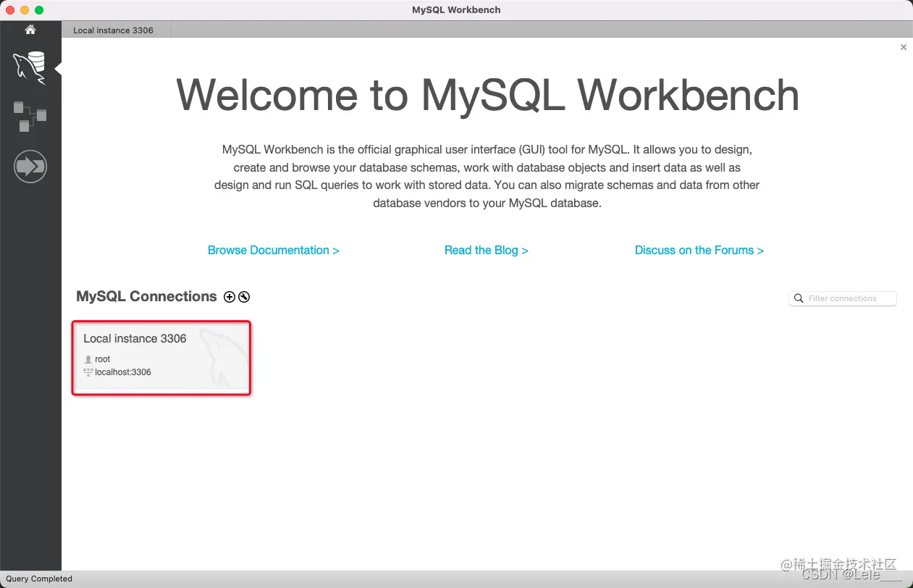Click the localhost:3306 host text
Screen dimensions: 913x588
pos(123,372)
